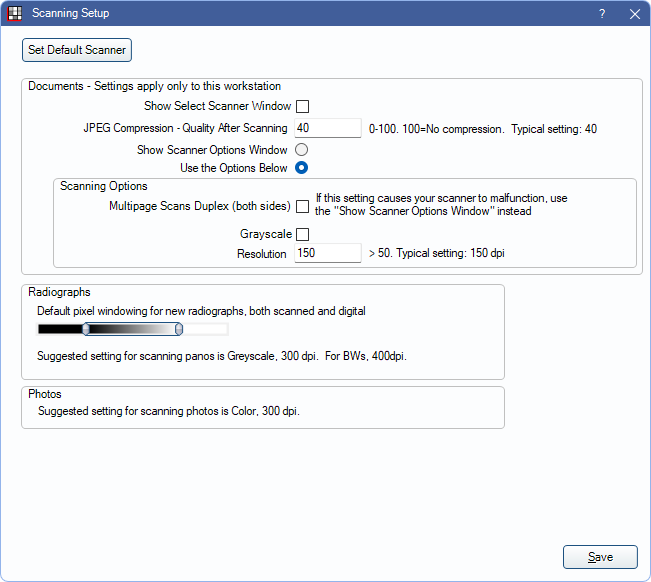Click the JPEG Compression quality input field
The image size is (651, 582).
[327, 128]
